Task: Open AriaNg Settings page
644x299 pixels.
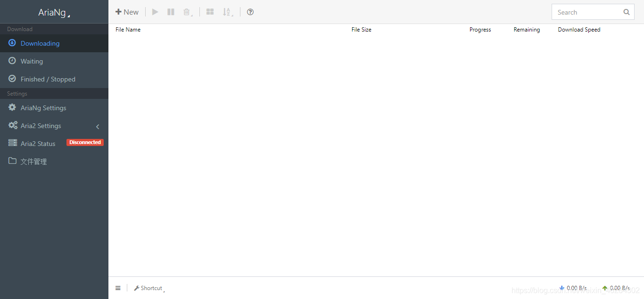Action: point(43,108)
